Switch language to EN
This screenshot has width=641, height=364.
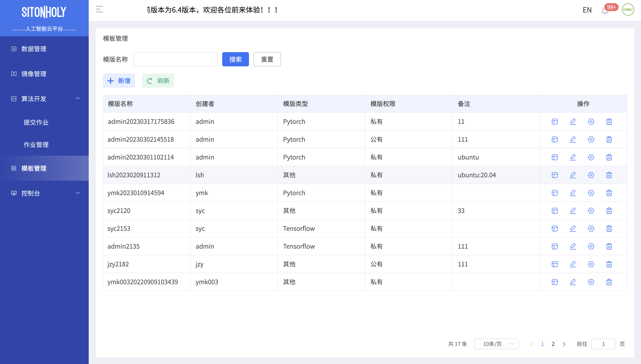pyautogui.click(x=587, y=10)
